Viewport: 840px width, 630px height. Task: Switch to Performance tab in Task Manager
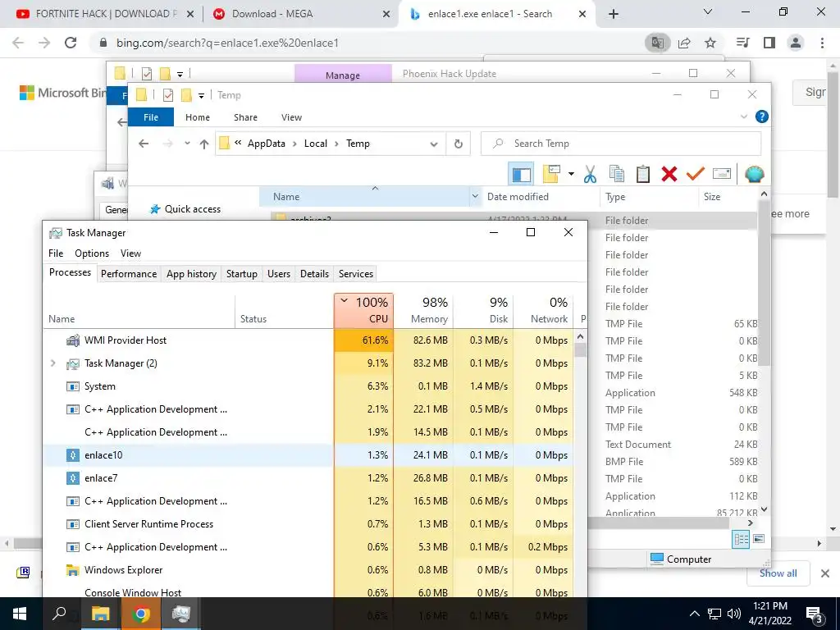tap(129, 274)
